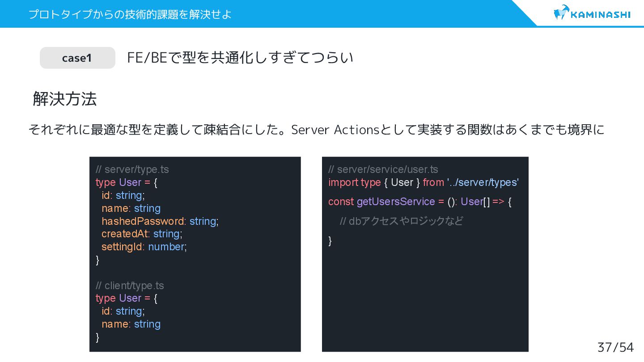Click the // client/type.ts comment
The image size is (644, 362).
coord(130,286)
